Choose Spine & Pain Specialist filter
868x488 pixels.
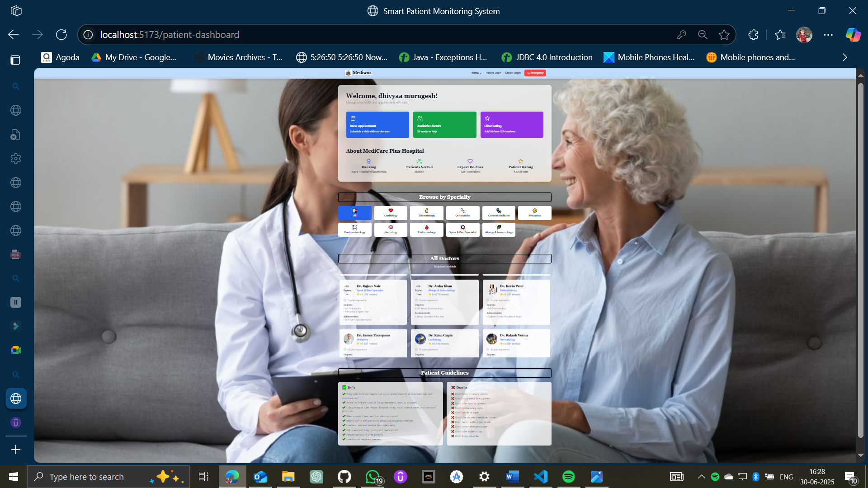(x=462, y=230)
